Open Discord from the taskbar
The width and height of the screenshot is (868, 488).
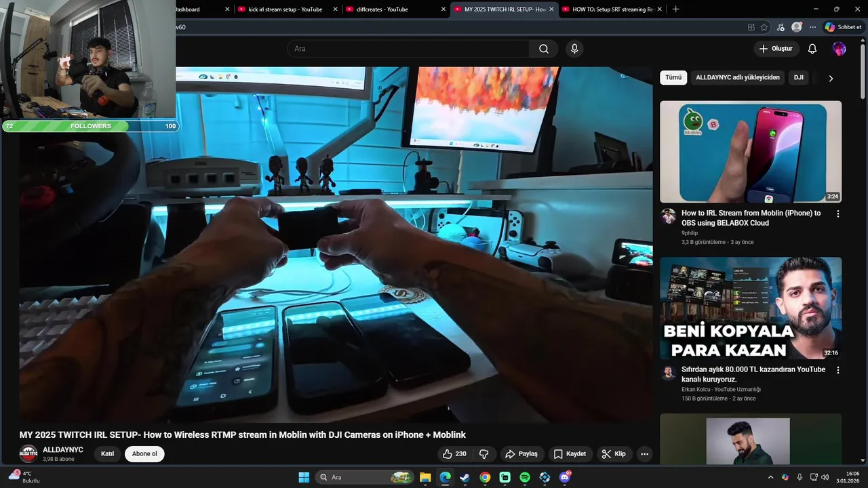point(565,477)
